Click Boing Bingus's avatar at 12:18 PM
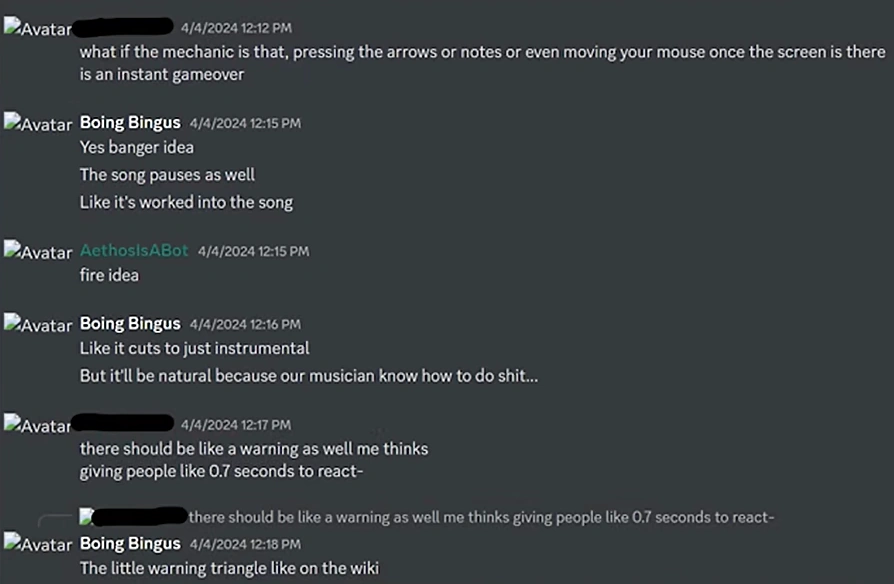 pyautogui.click(x=37, y=544)
